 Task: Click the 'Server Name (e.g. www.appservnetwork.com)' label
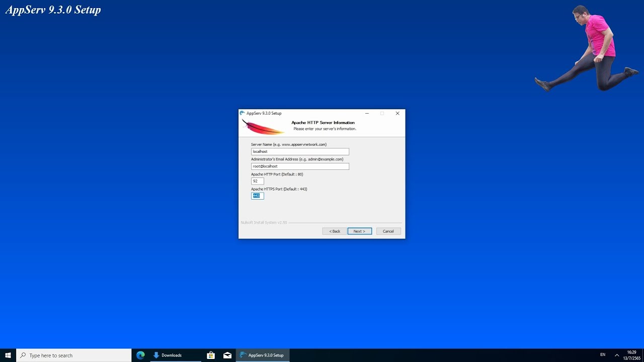coord(289,144)
